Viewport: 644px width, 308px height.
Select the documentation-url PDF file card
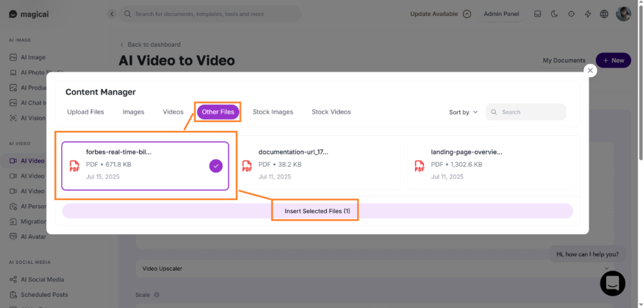318,166
